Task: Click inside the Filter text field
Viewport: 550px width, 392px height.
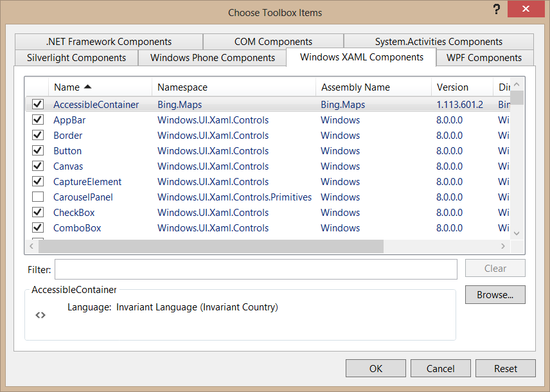Action: point(256,269)
